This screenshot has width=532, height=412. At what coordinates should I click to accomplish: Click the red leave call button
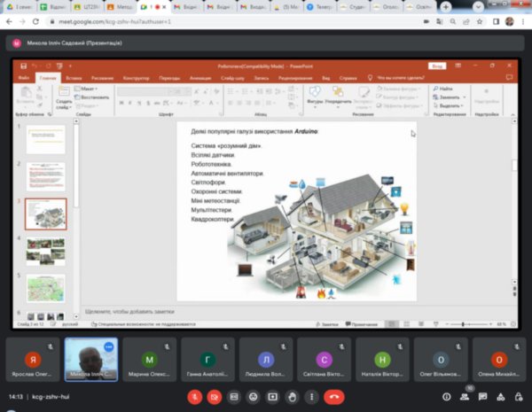point(334,398)
